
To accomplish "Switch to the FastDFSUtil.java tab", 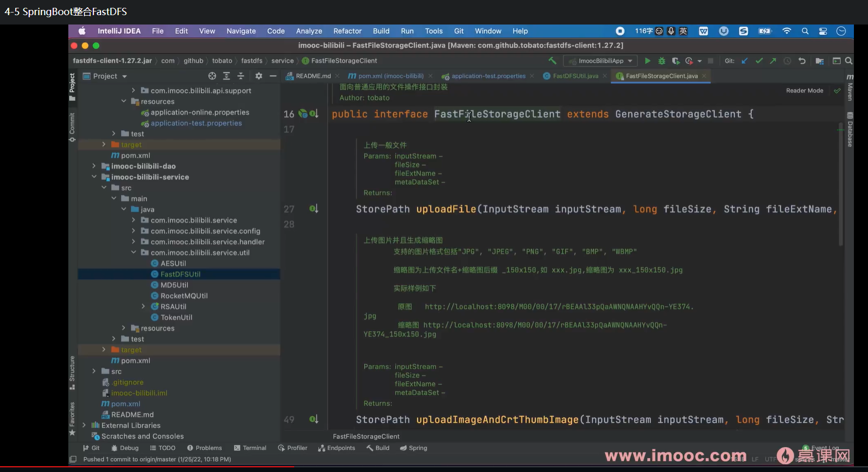I will 575,76.
